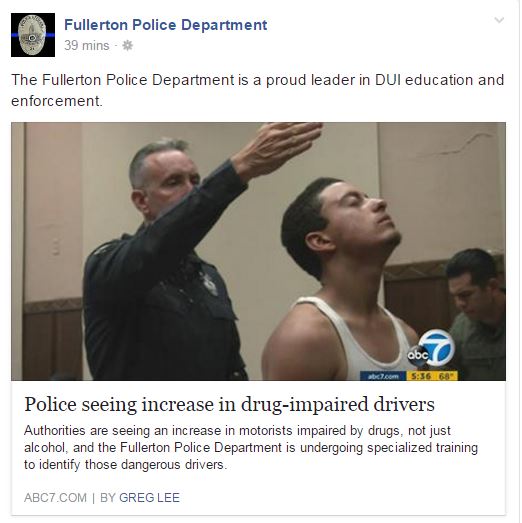Click the Fullerton Police Department badge avatar
522x523 pixels.
[33, 35]
